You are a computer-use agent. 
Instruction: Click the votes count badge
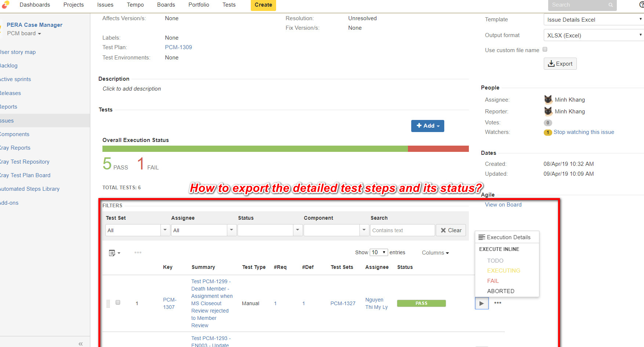[547, 123]
